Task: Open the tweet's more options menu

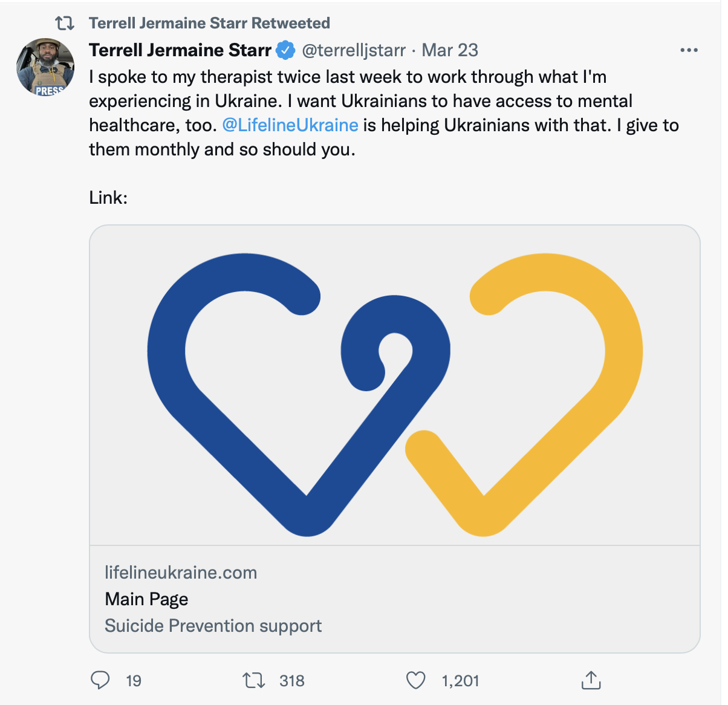Action: point(689,50)
